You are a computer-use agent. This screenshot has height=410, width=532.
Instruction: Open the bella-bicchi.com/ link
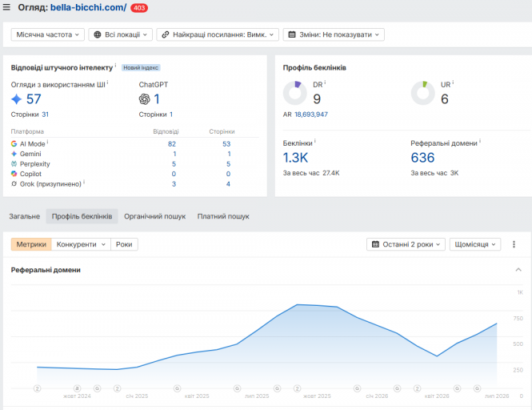(88, 7)
